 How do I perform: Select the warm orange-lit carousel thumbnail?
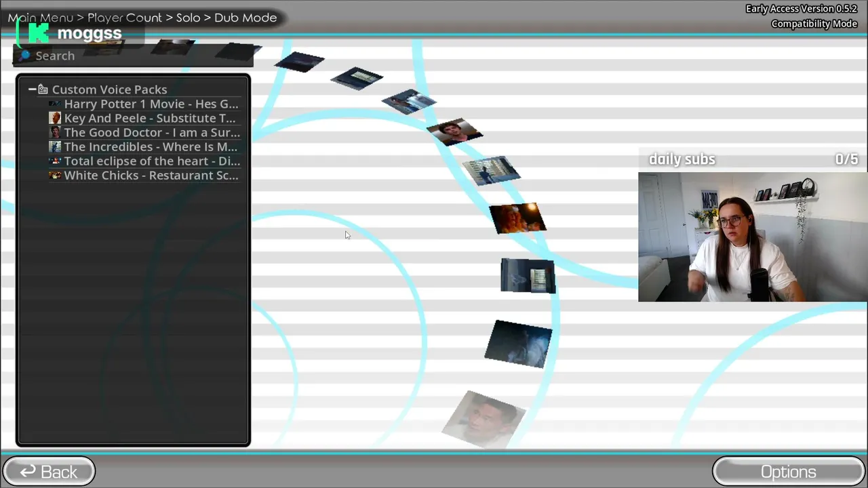517,218
